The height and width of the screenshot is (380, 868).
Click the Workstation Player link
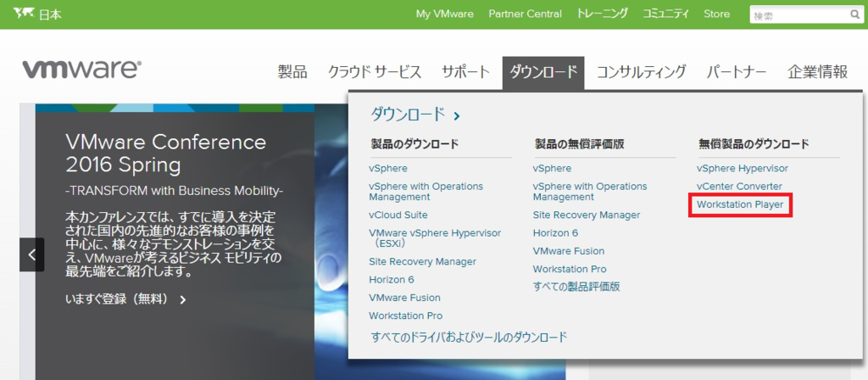pyautogui.click(x=740, y=205)
